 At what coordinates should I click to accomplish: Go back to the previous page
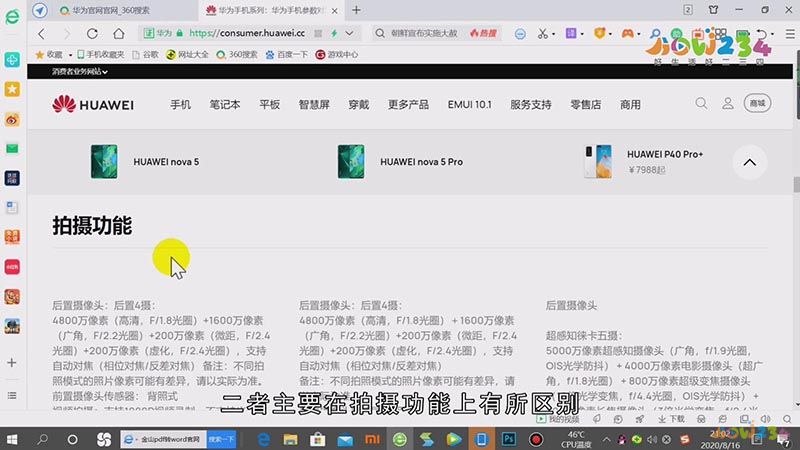coord(41,34)
